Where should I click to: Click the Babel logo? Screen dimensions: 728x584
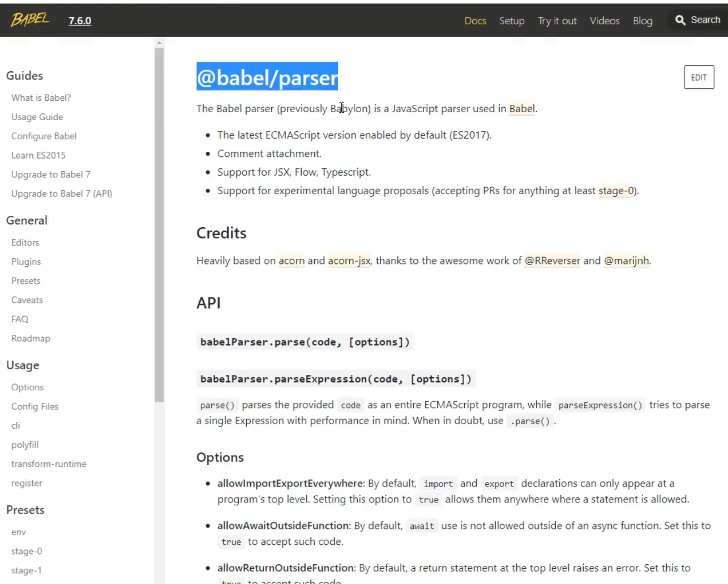pyautogui.click(x=30, y=20)
